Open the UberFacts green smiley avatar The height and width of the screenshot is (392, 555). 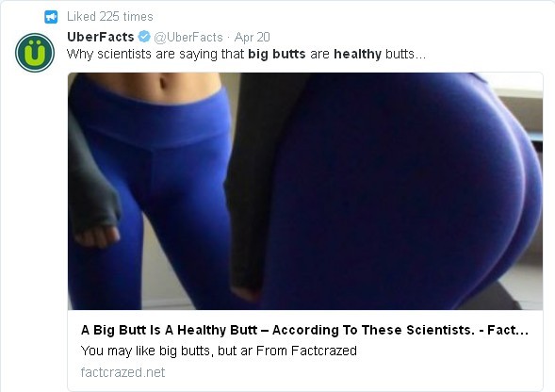35,53
